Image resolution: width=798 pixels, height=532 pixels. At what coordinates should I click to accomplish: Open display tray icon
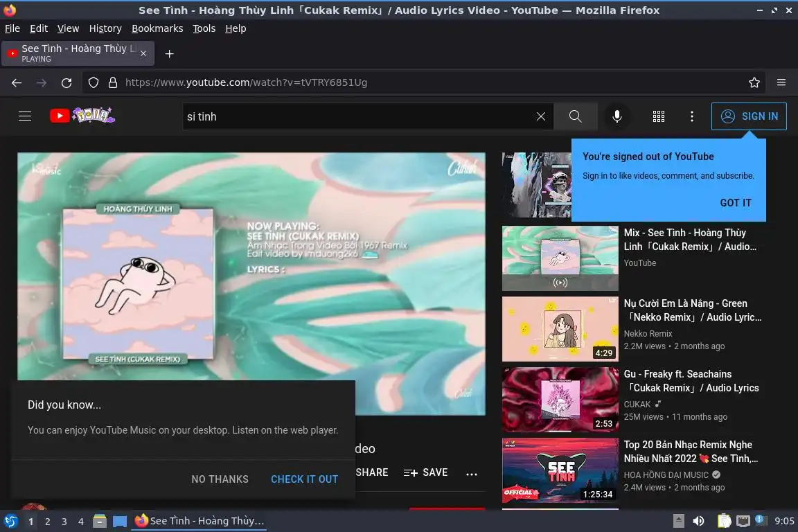(x=743, y=521)
